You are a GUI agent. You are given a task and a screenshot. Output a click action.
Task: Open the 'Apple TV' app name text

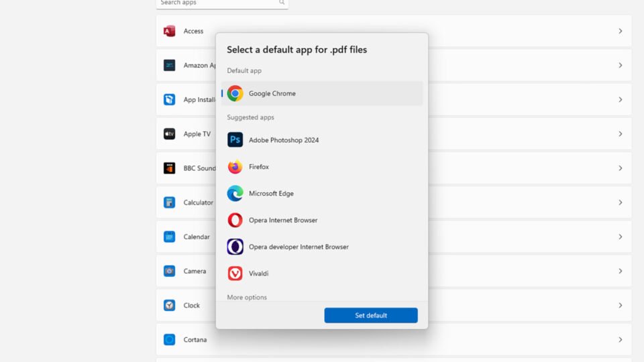point(197,134)
